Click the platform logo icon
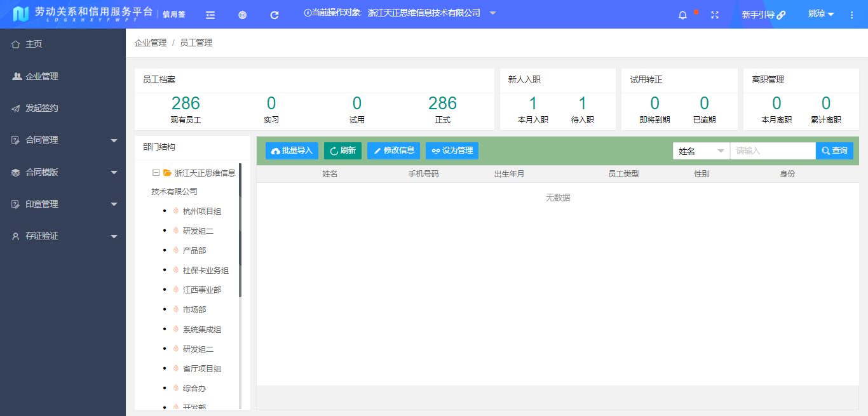Screen dimensions: 868x416 pos(21,13)
